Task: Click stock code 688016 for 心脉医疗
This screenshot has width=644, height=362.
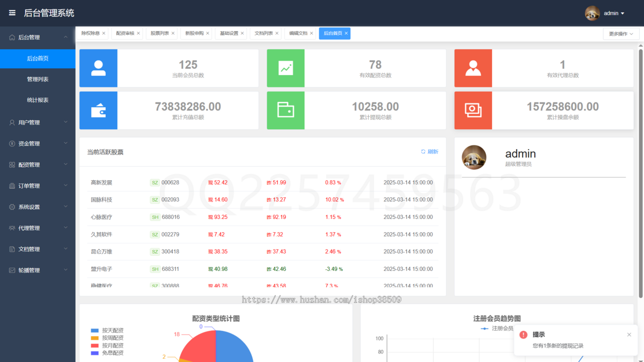Action: (171, 217)
